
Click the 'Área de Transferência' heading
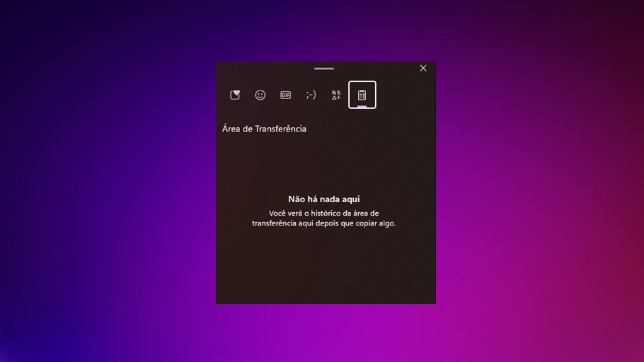coord(264,129)
